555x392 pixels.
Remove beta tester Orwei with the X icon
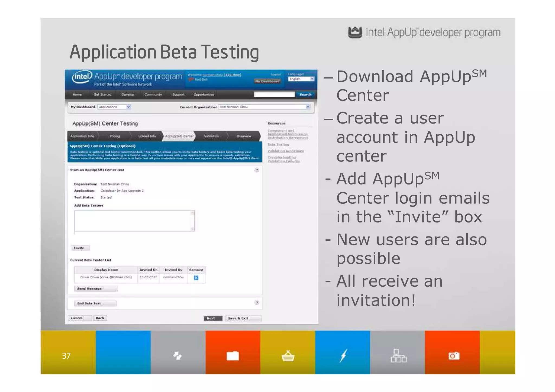196,278
